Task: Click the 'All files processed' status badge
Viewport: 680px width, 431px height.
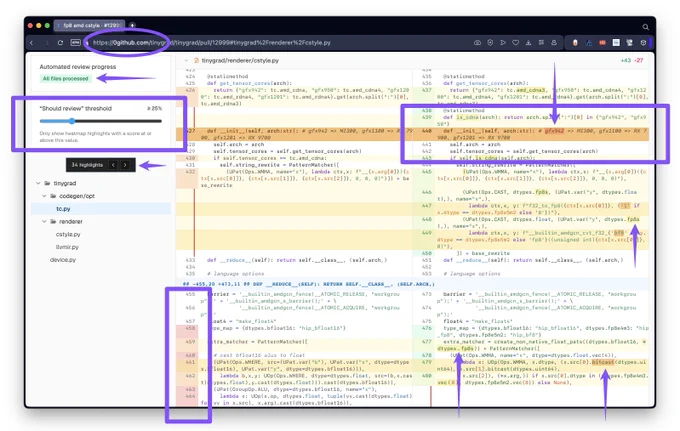Action: 65,78
